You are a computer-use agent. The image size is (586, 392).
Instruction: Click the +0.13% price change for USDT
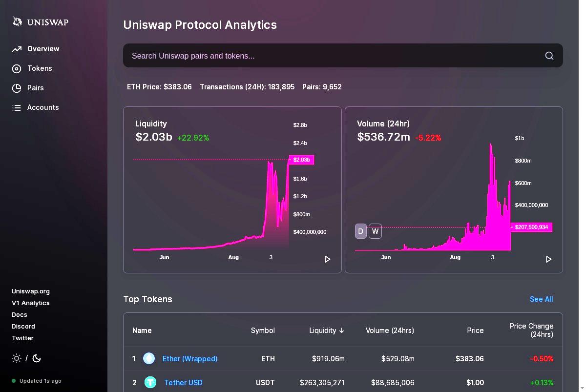542,382
